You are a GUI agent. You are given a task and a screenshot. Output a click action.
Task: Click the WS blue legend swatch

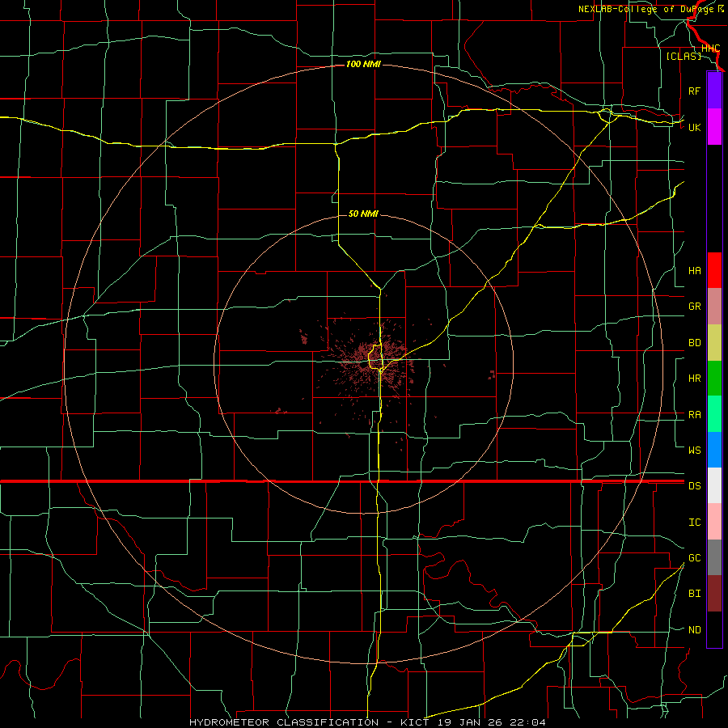coord(714,450)
